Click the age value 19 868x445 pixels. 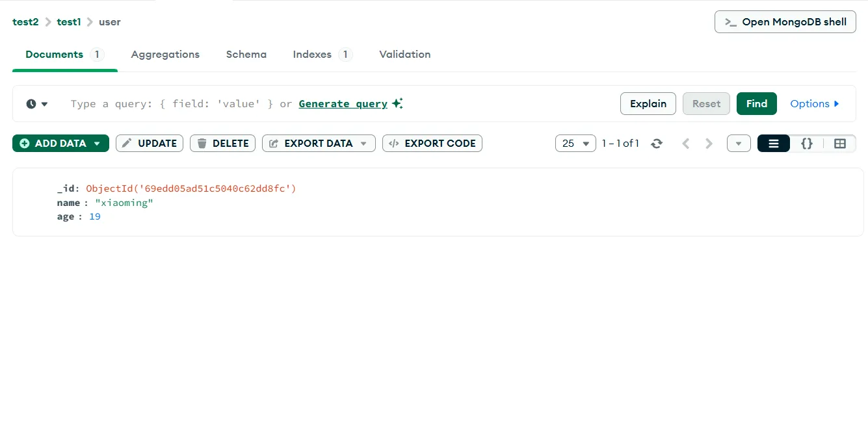[x=95, y=217]
